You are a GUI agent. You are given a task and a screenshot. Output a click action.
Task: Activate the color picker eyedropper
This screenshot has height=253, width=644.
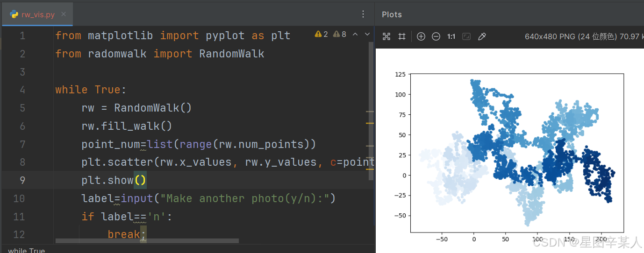point(482,36)
